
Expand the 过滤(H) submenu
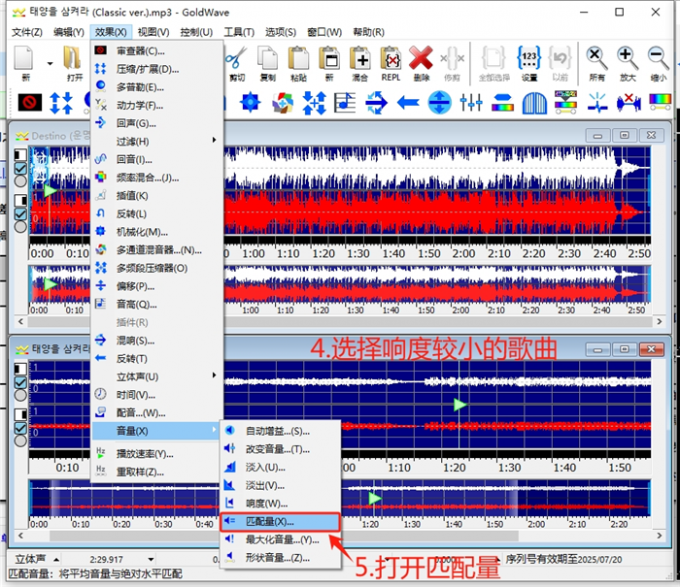click(157, 141)
